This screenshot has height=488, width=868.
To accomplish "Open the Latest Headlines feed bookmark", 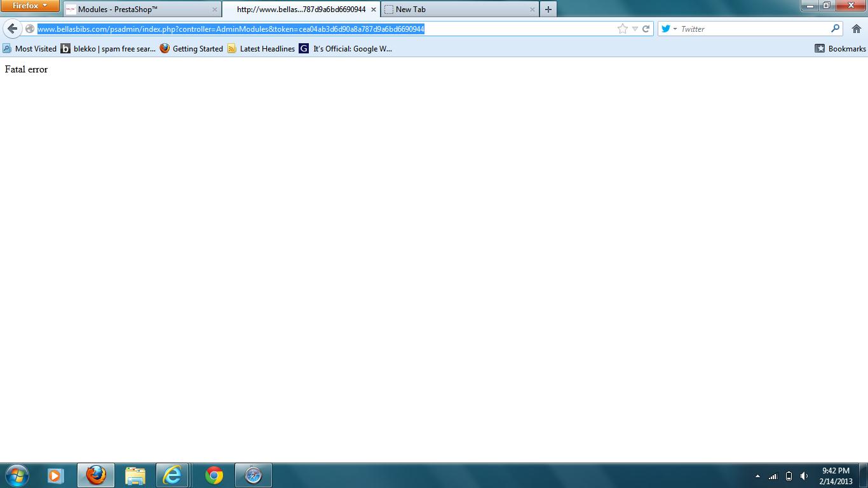I will coord(261,48).
